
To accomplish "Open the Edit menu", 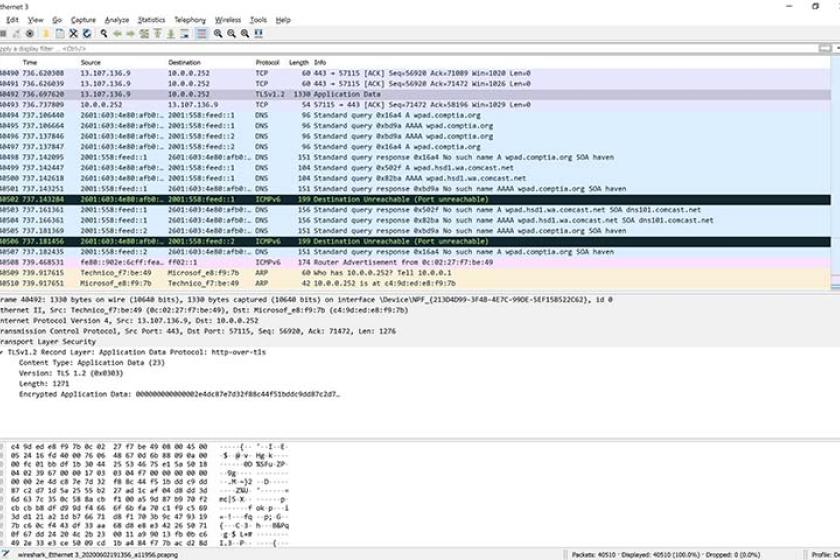I will (12, 20).
